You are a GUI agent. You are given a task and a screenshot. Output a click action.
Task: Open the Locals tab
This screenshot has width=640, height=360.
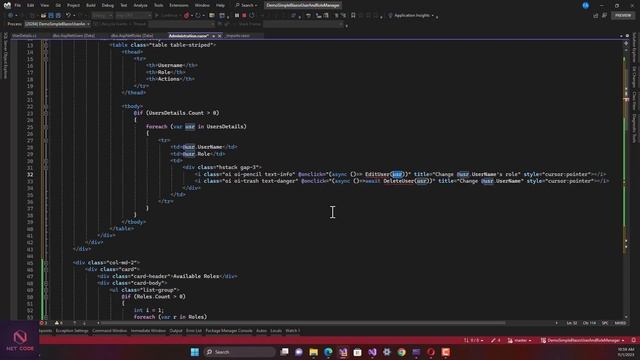(276, 331)
